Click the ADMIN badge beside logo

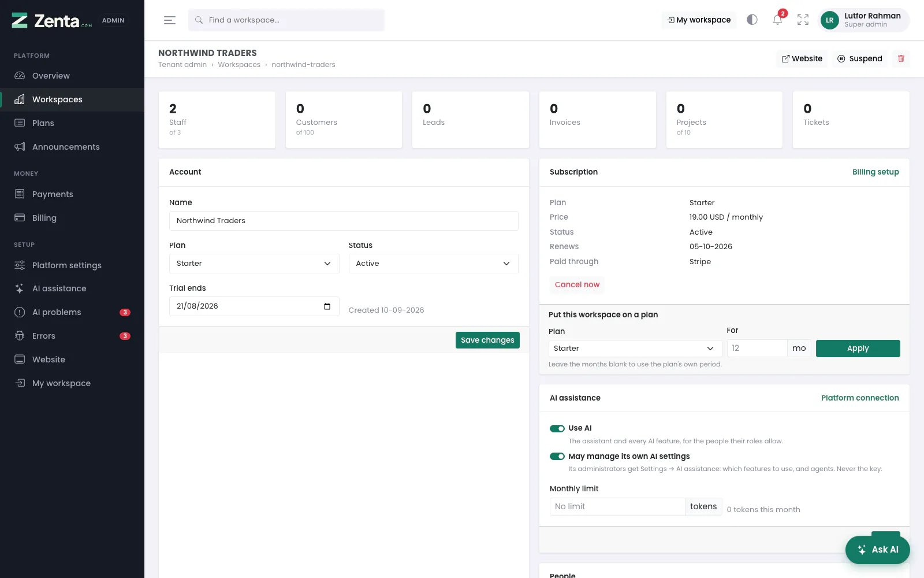[113, 21]
